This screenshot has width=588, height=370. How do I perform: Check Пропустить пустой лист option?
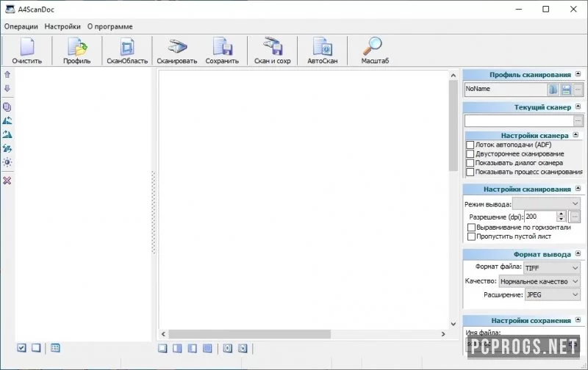click(472, 236)
